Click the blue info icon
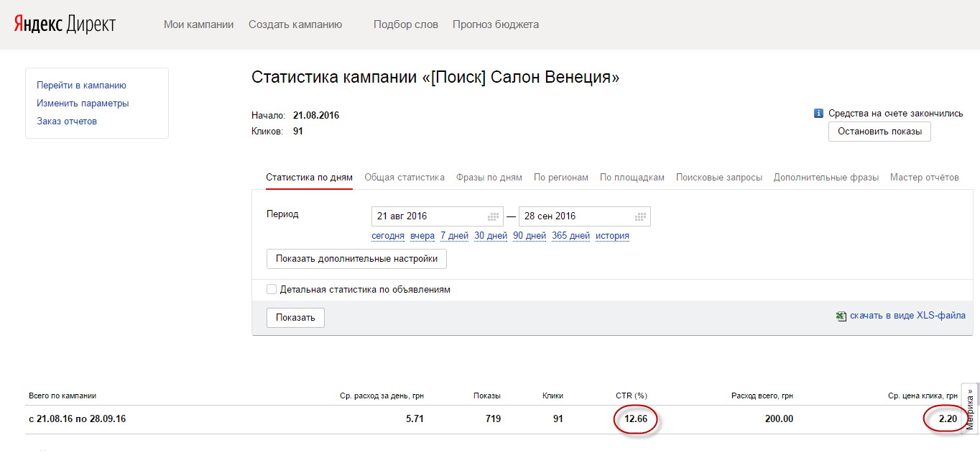This screenshot has width=980, height=471. coord(818,114)
